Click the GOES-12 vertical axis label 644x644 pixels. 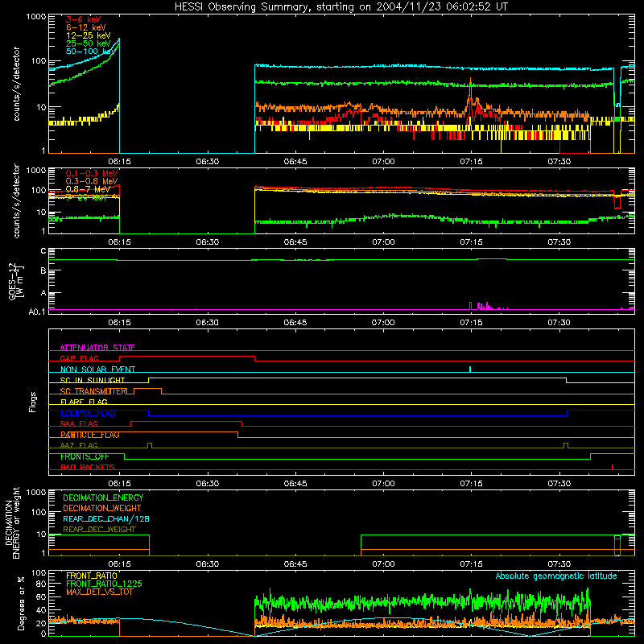click(15, 281)
